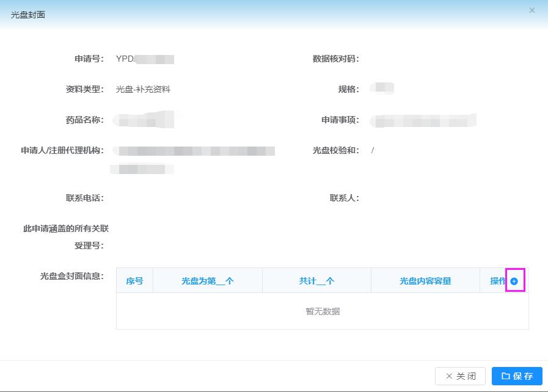The width and height of the screenshot is (548, 392).
Task: Click the 规格 value next to its label
Action: [x=382, y=89]
